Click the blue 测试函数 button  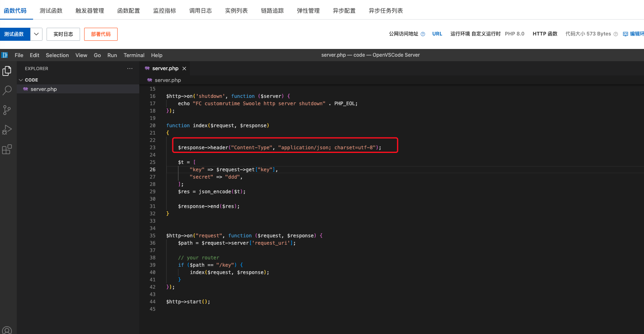15,34
